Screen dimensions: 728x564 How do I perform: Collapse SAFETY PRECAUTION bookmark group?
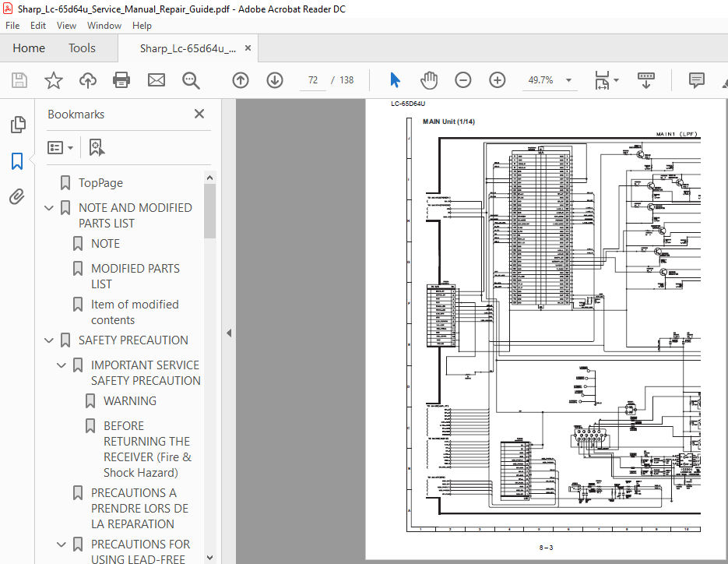point(49,340)
